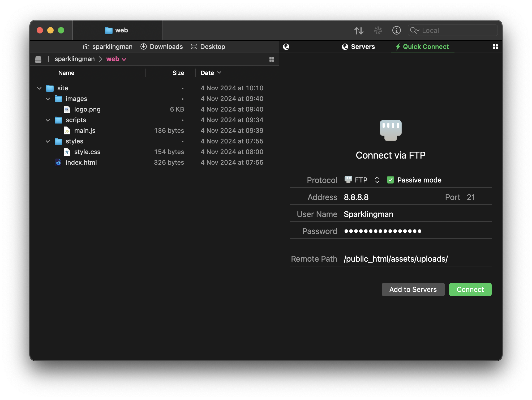Image resolution: width=532 pixels, height=400 pixels.
Task: Open the info inspector icon
Action: pyautogui.click(x=396, y=31)
